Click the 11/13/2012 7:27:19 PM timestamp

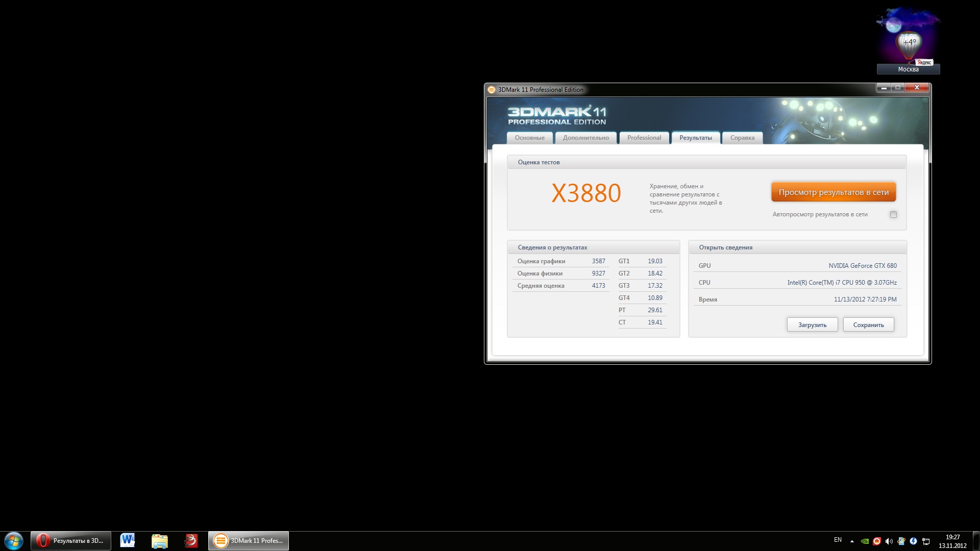click(x=865, y=299)
